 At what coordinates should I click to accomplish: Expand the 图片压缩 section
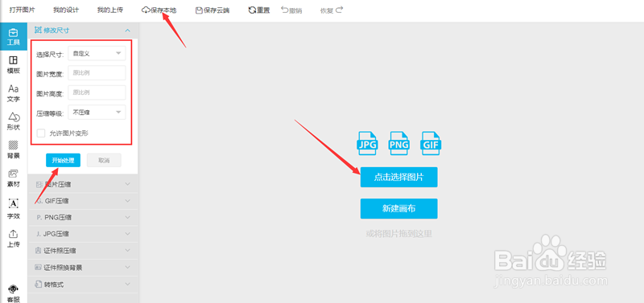(83, 185)
